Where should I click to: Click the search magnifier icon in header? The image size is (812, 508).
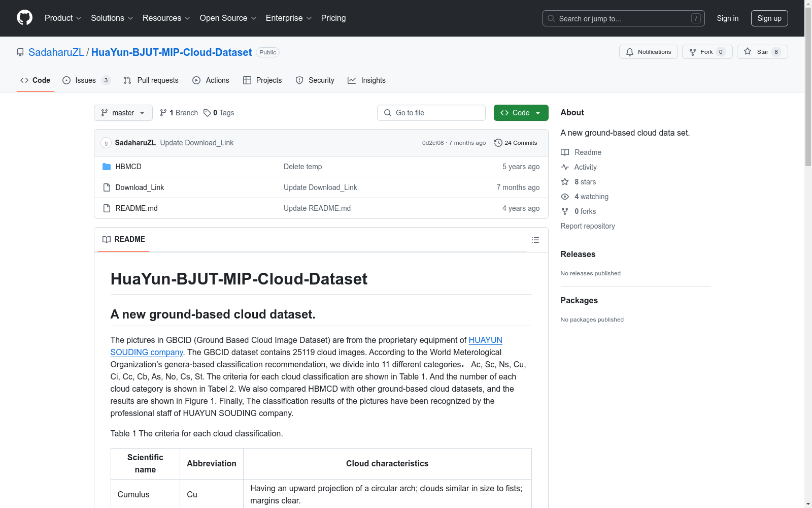(x=551, y=18)
